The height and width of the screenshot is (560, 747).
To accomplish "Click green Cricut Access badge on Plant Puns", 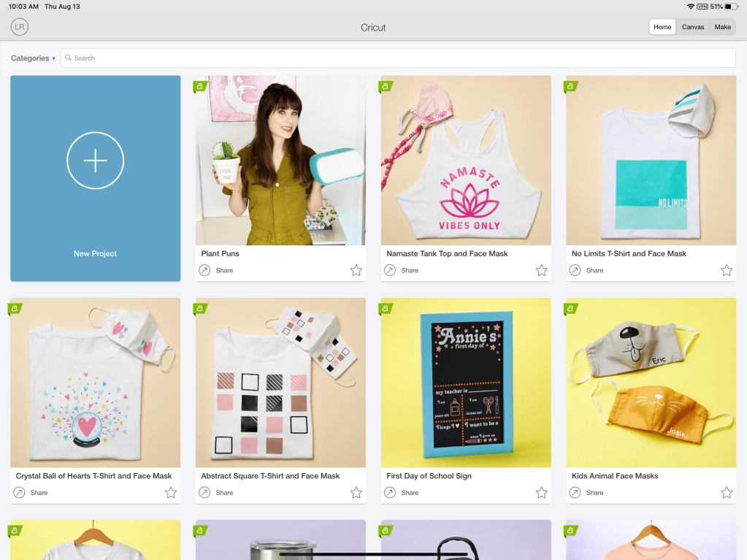I will [201, 86].
